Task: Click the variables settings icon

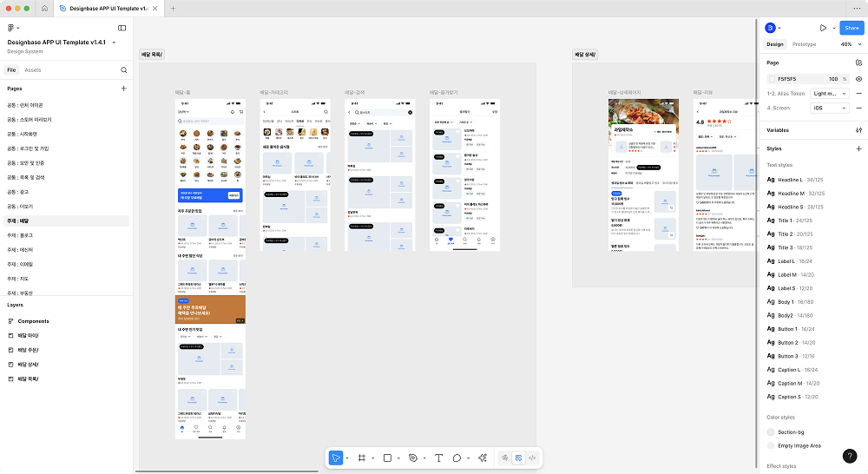Action: click(858, 129)
